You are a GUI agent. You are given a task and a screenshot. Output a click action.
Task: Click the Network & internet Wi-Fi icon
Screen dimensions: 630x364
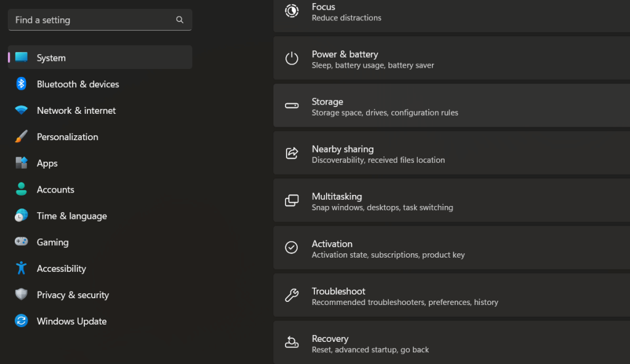pyautogui.click(x=22, y=111)
